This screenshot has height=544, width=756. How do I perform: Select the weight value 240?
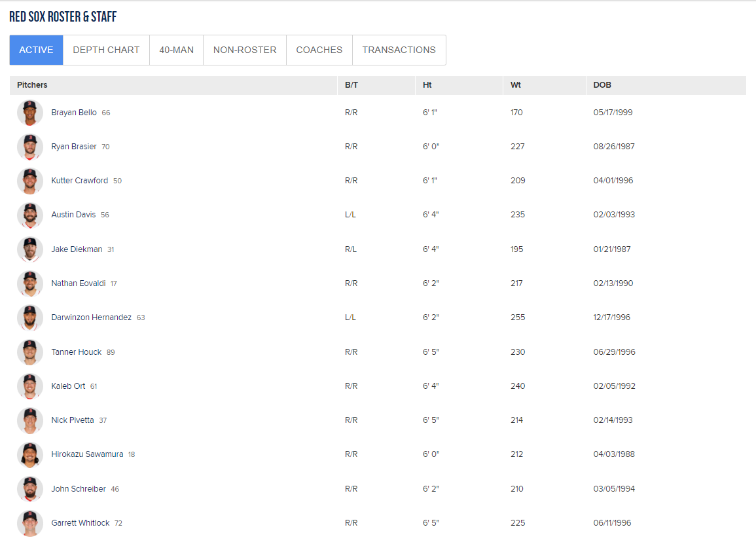(x=518, y=386)
